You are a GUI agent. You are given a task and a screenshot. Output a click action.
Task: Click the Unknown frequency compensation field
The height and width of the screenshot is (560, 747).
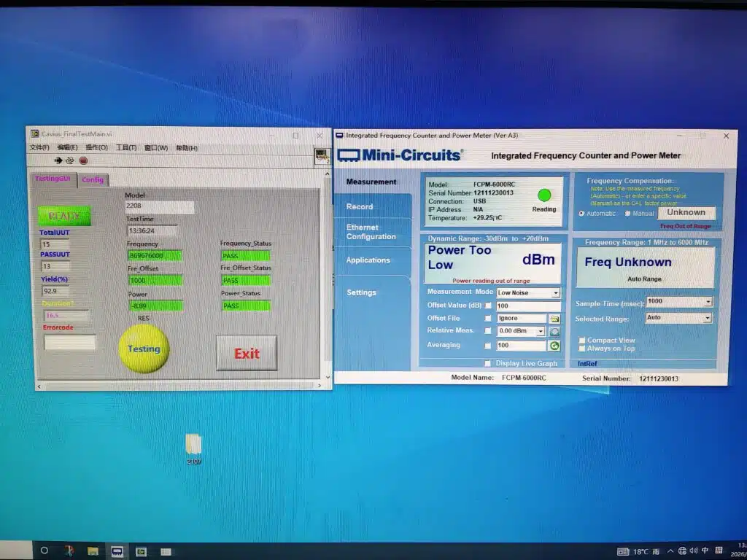(686, 212)
